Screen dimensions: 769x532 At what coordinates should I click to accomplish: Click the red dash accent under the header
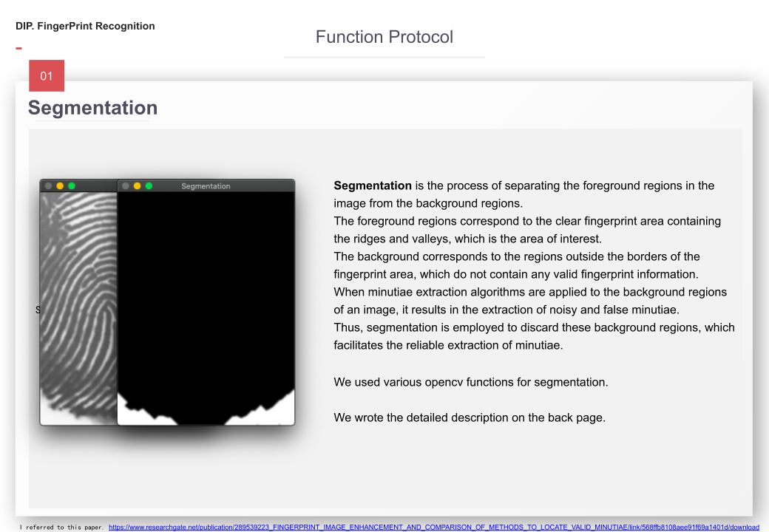[18, 47]
